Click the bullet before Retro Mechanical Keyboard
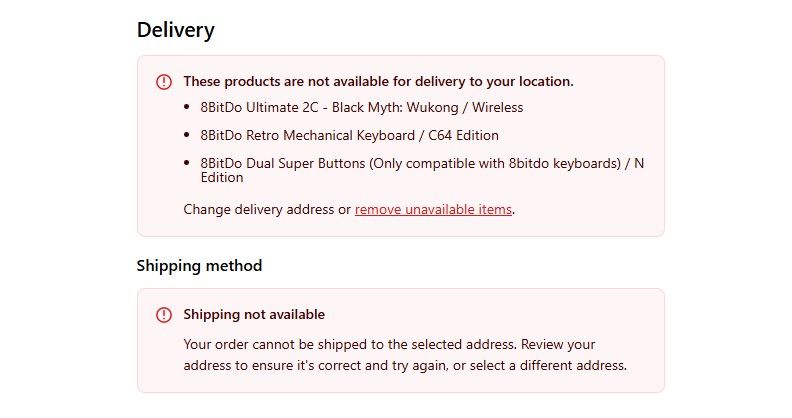The height and width of the screenshot is (418, 792). 188,135
